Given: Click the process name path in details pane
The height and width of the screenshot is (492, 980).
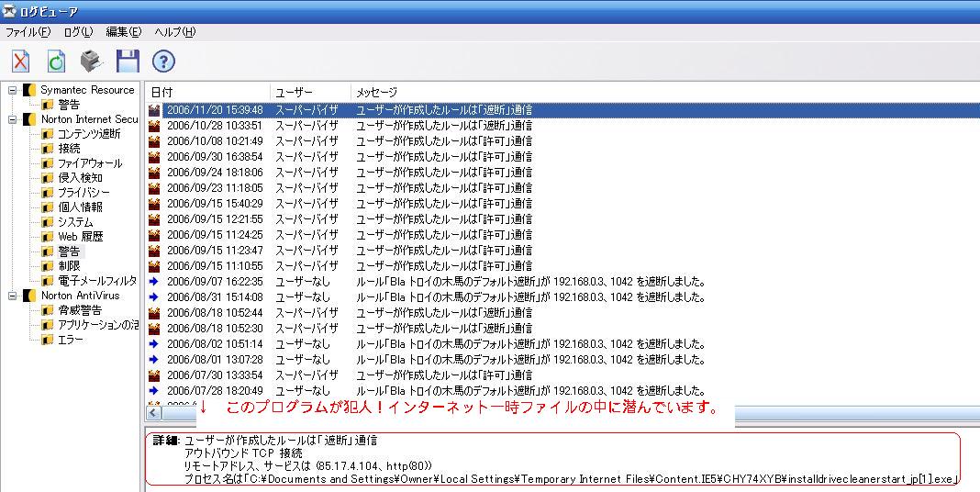Looking at the screenshot, I should [x=572, y=479].
